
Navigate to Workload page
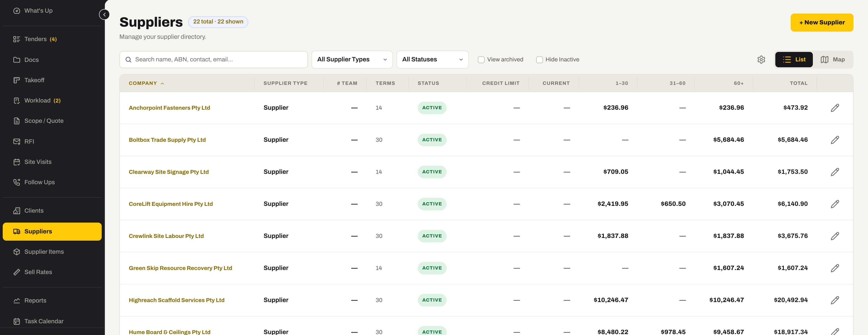[x=52, y=100]
